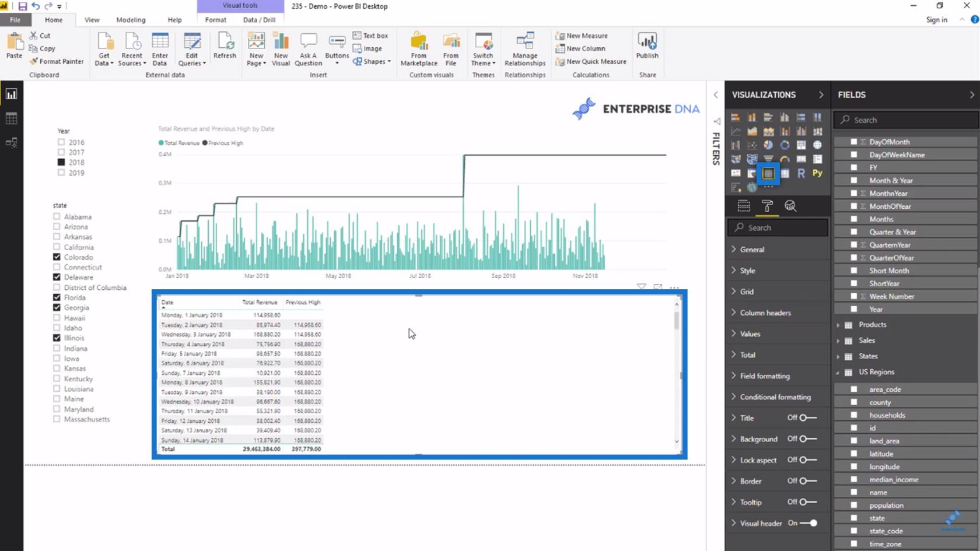
Task: Select the Treemap visual
Action: click(801, 145)
